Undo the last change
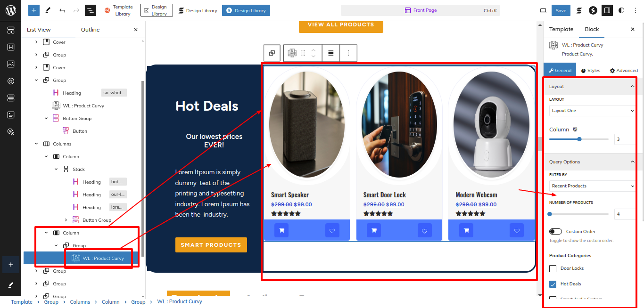 coord(62,10)
